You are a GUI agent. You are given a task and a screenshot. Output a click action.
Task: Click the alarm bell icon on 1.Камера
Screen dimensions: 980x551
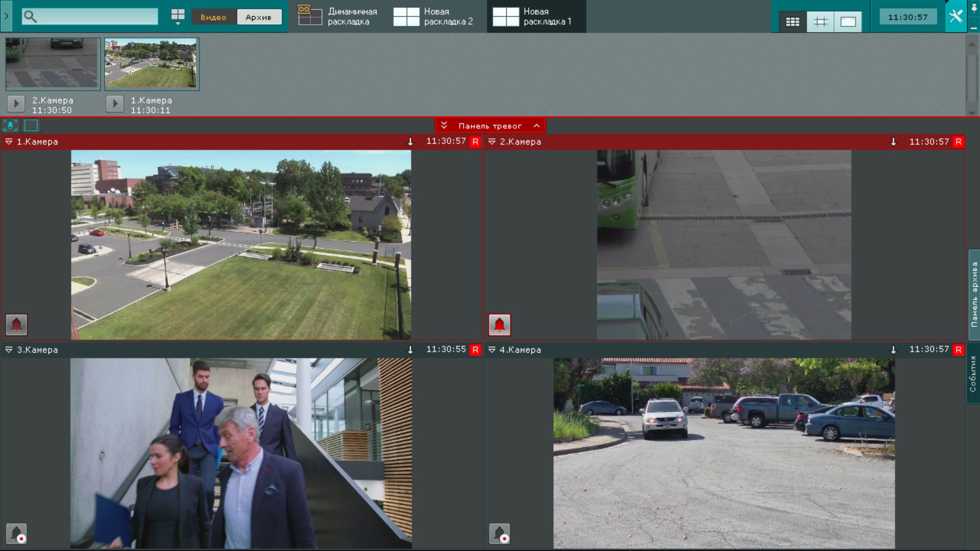click(16, 324)
